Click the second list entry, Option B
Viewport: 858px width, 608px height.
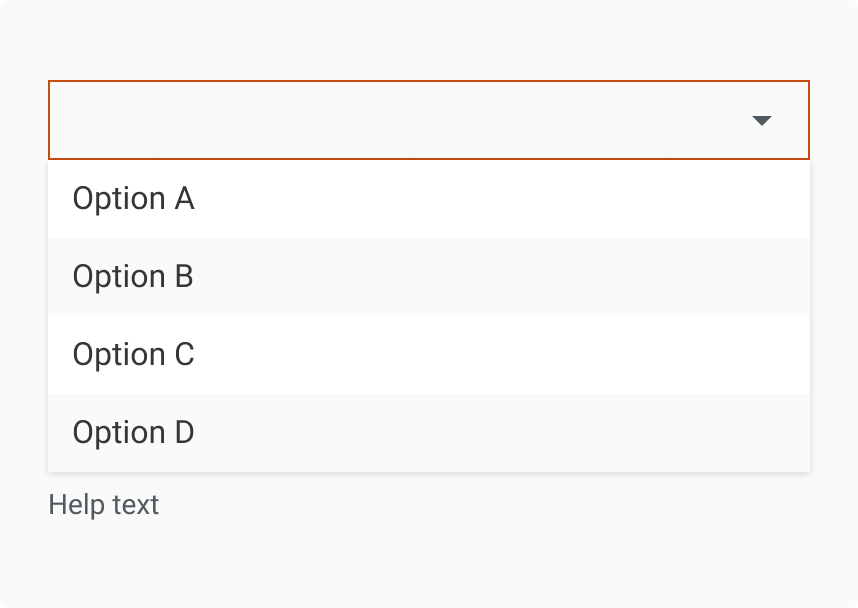coord(133,277)
